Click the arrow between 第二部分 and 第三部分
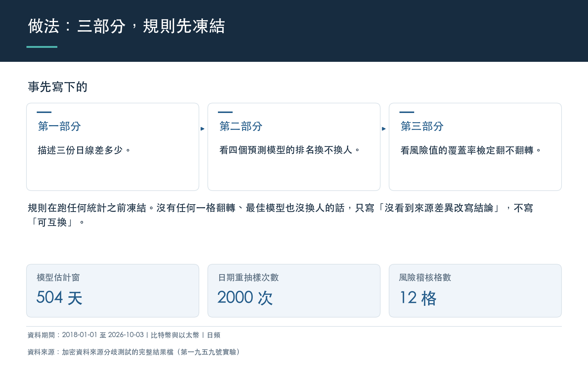 point(384,129)
